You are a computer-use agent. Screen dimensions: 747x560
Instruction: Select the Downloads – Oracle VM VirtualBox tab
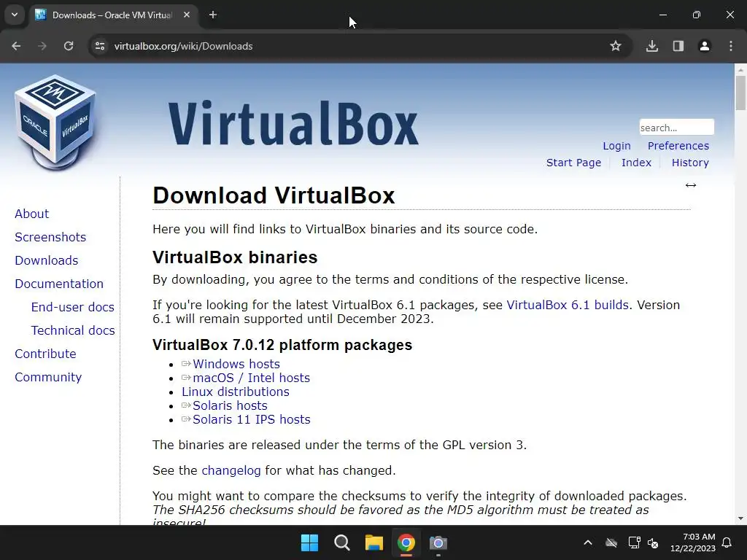pos(112,15)
